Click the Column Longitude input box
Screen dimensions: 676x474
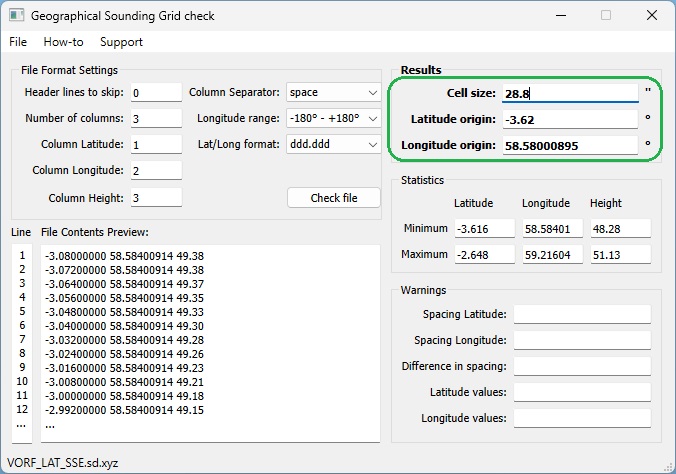pyautogui.click(x=154, y=171)
